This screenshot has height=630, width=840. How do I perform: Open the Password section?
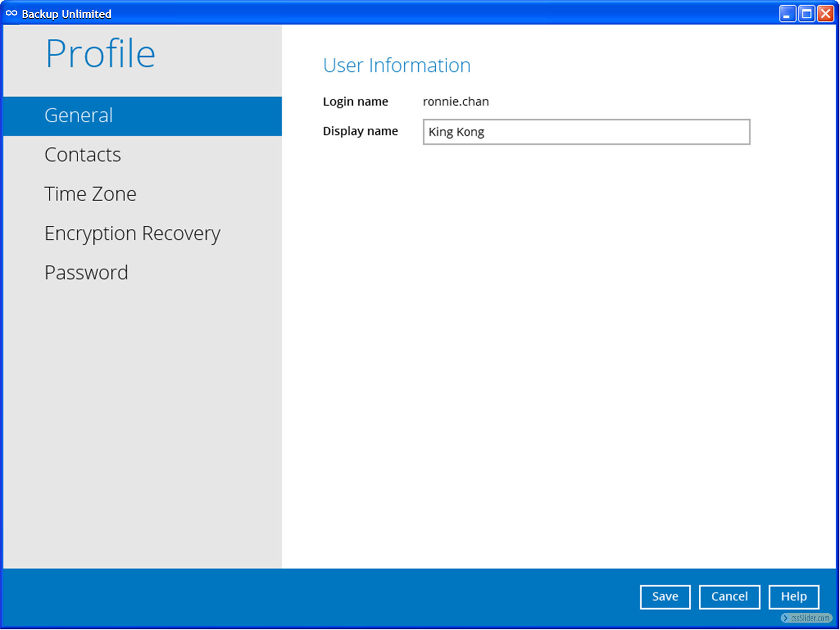86,273
